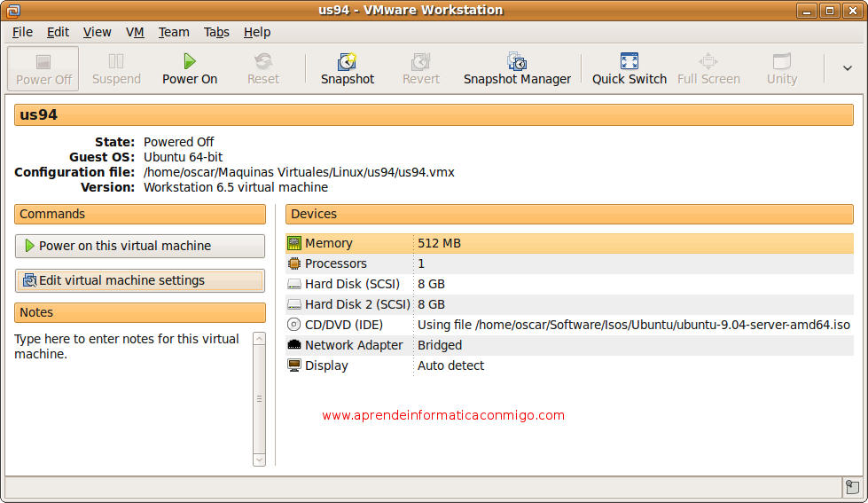Viewport: 868px width, 503px height.
Task: Open the Edit menu
Action: 58,32
